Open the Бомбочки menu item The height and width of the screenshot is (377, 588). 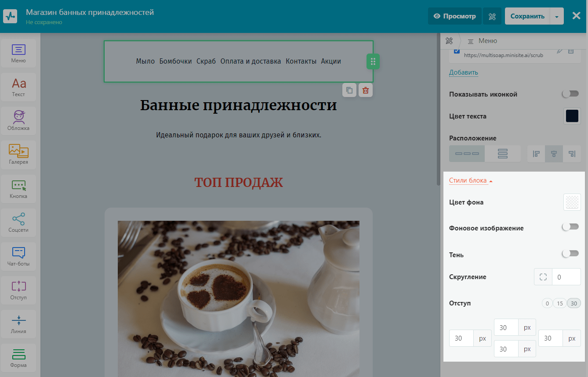pos(176,61)
